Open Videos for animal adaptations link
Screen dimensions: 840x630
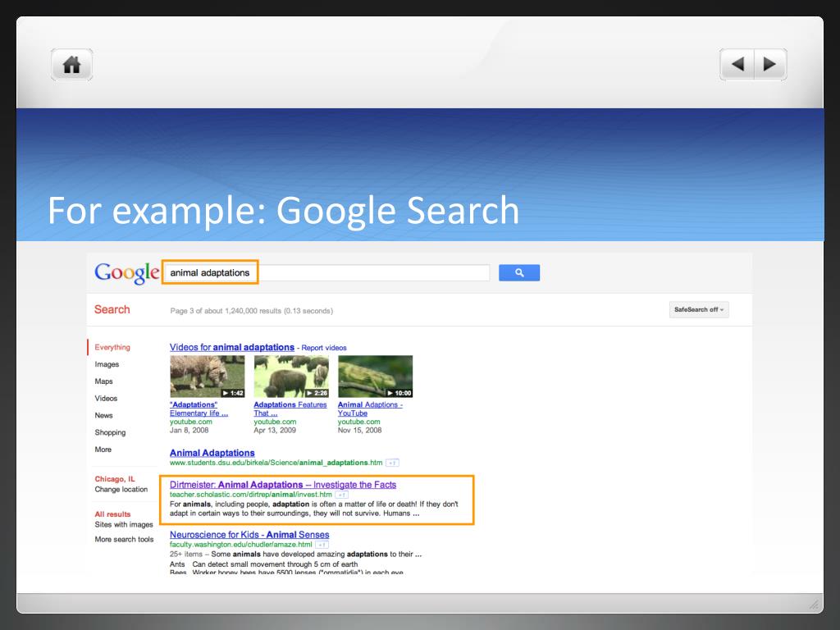(x=232, y=347)
